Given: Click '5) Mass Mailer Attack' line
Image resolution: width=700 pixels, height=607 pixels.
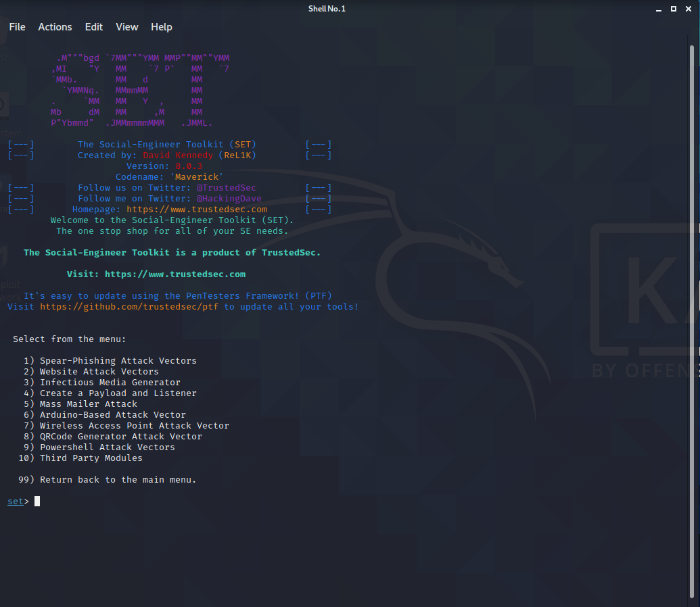Looking at the screenshot, I should 80,404.
